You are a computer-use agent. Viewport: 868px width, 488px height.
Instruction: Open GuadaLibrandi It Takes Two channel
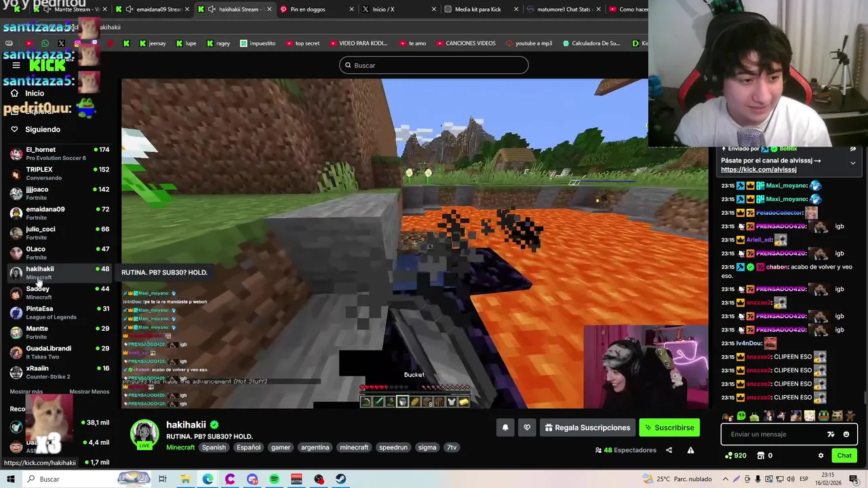click(60, 352)
